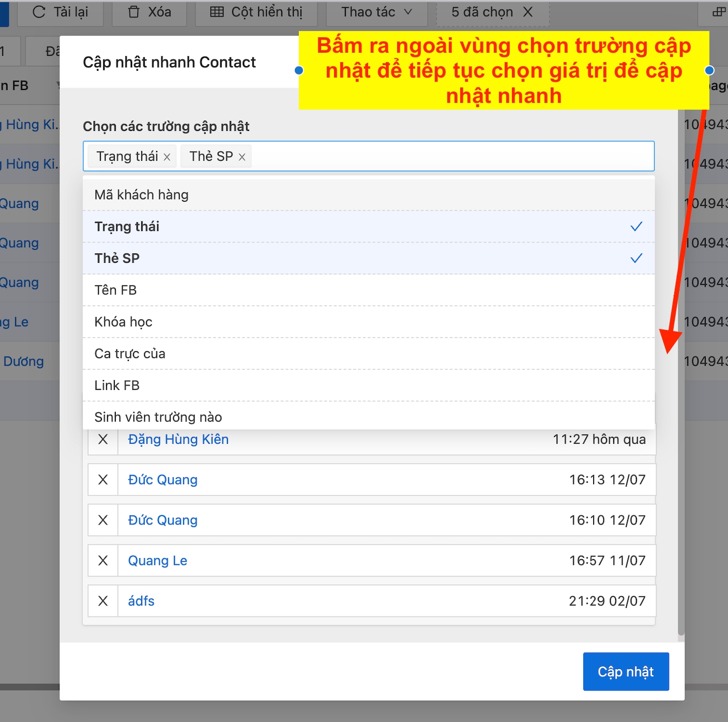Remove Đặng Hùng Kiên from the list

[103, 440]
